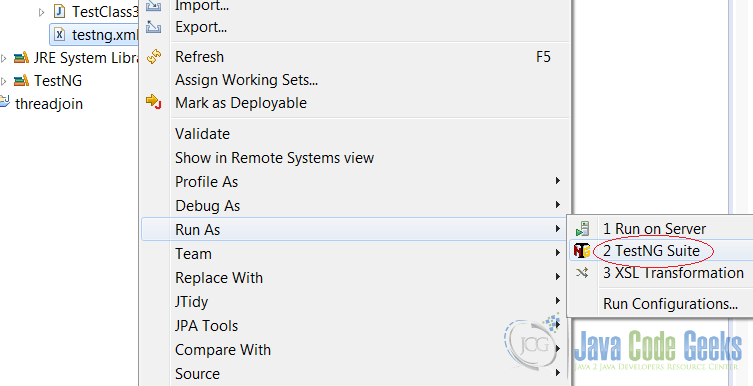Screen dimensions: 753x386
Task: Click the XSL Transformation shuffle icon
Action: (582, 273)
